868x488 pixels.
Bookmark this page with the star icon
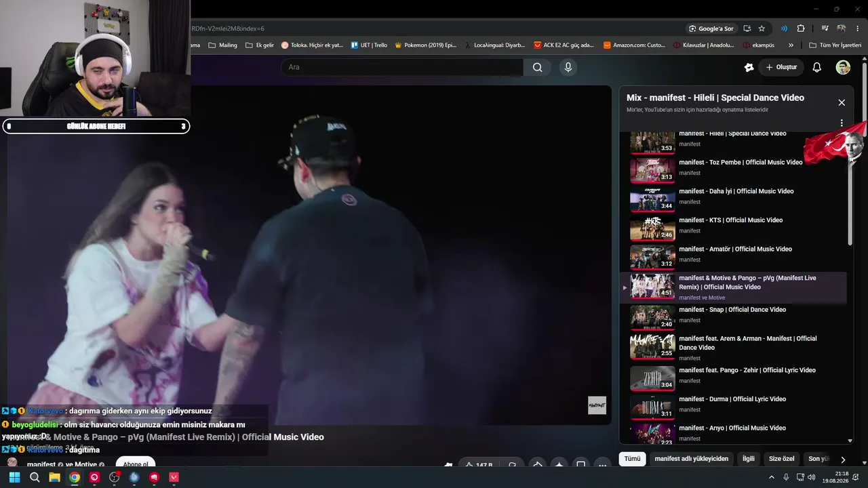click(x=762, y=28)
